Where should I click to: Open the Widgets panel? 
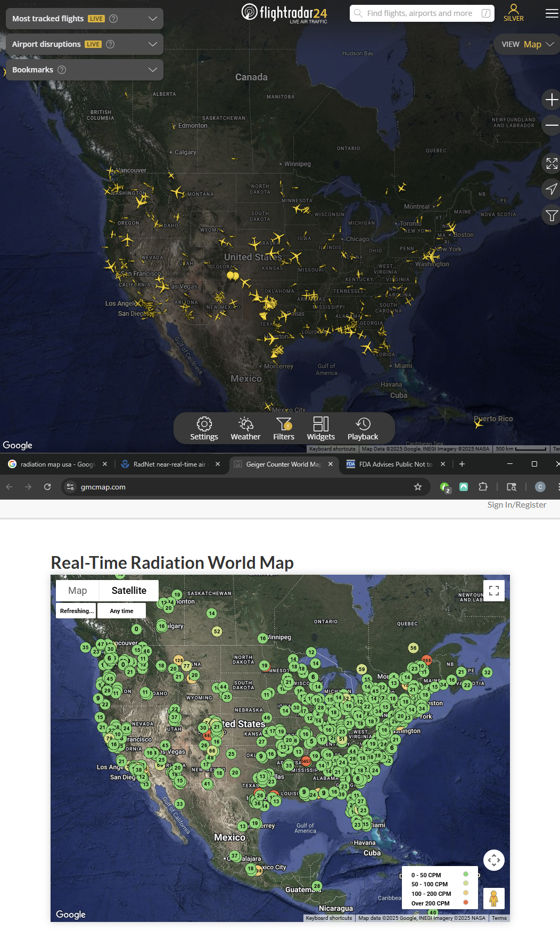pos(320,428)
